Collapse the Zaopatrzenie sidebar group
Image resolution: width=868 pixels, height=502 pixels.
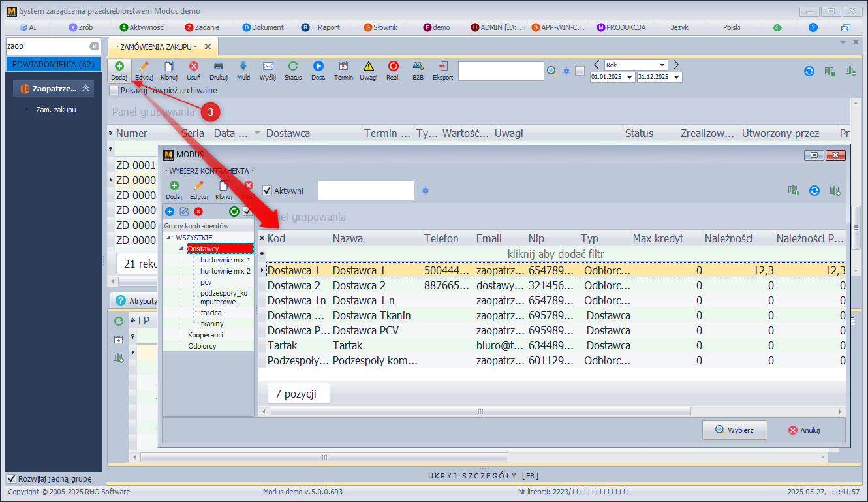point(85,89)
